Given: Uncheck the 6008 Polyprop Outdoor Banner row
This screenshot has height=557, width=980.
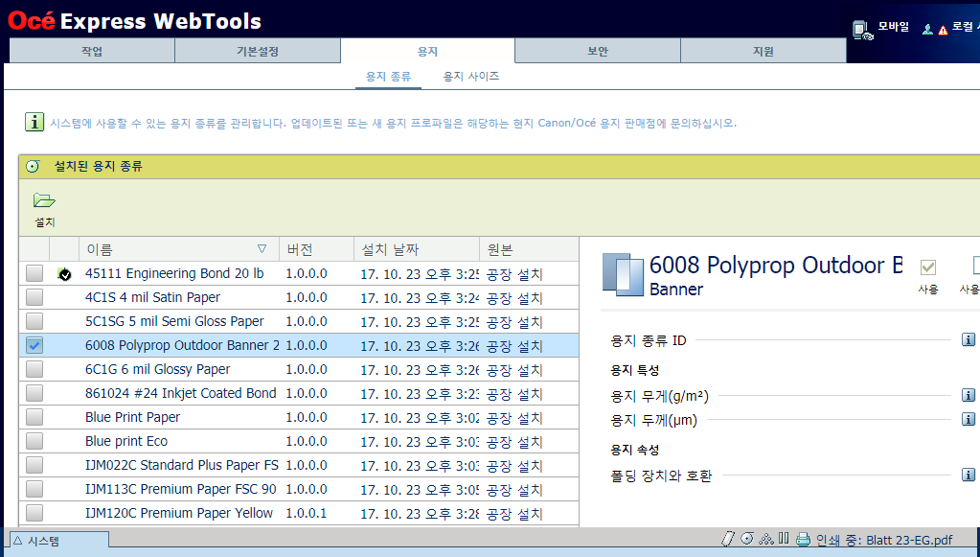Looking at the screenshot, I should click(34, 345).
